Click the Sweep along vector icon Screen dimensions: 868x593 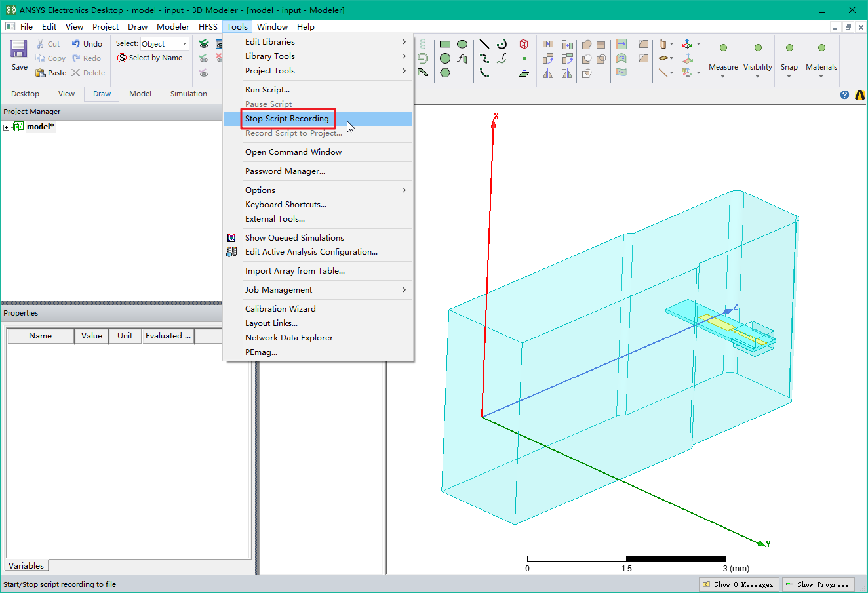pos(621,44)
